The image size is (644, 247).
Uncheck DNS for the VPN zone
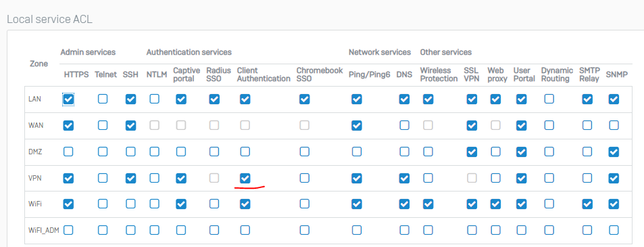tap(404, 178)
